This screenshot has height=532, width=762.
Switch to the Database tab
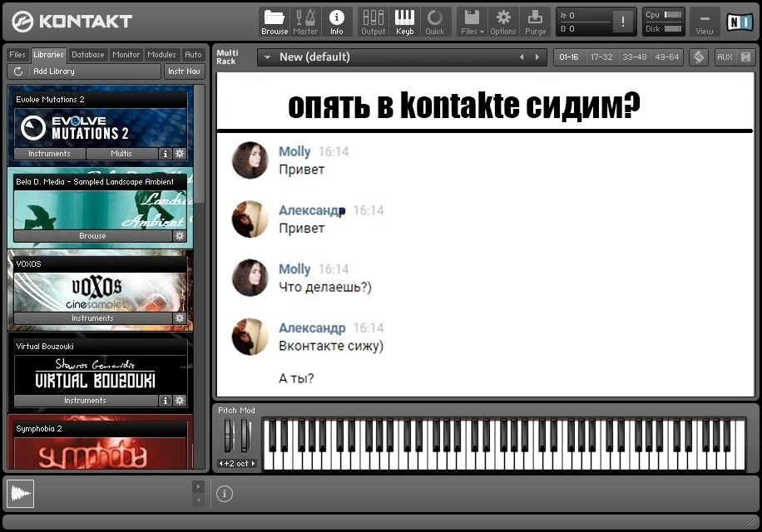(88, 55)
